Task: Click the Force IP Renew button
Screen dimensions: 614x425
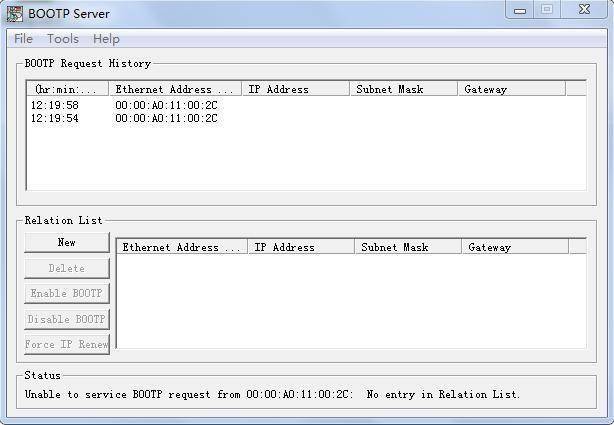Action: tap(67, 344)
